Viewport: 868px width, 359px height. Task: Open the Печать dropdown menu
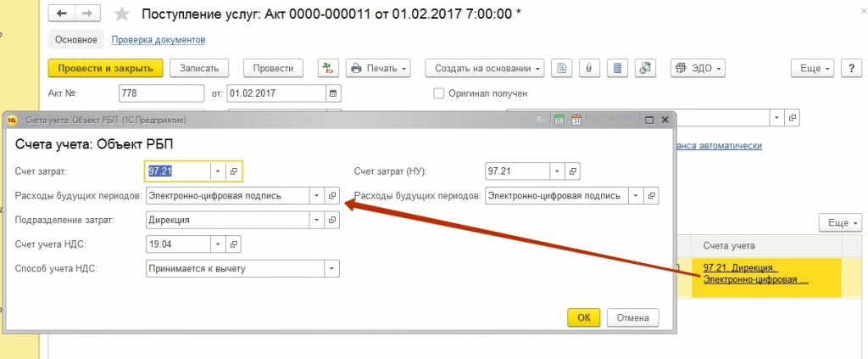click(x=378, y=69)
